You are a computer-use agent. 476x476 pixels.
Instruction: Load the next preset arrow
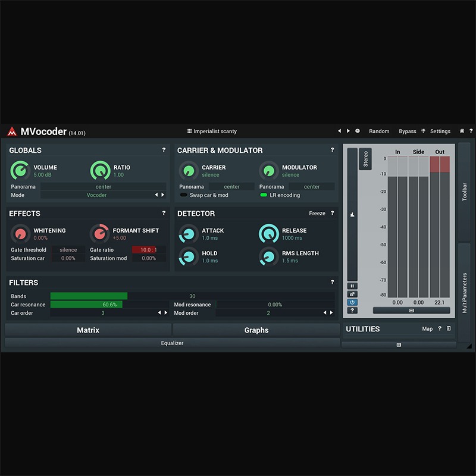click(x=348, y=131)
